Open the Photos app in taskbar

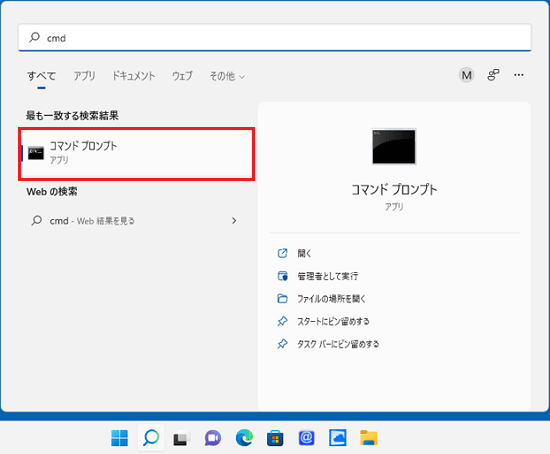(337, 438)
